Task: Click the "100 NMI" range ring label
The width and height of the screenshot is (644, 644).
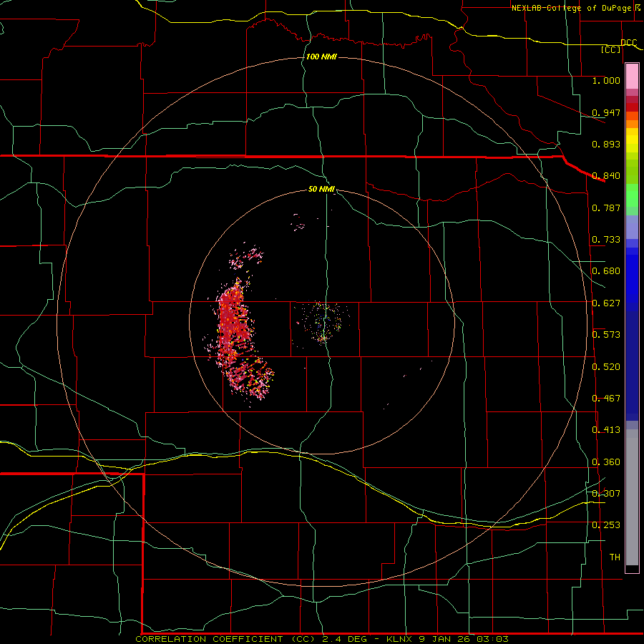Action: [321, 57]
